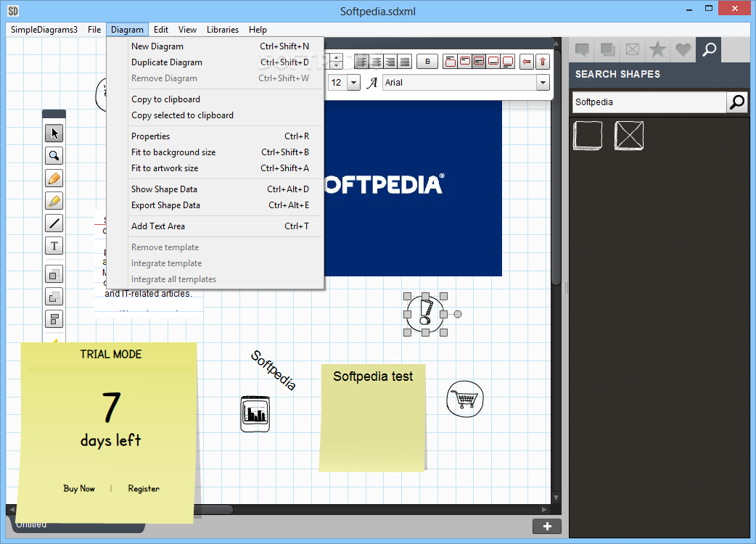Increase value with stepper up arrow

[x=337, y=57]
